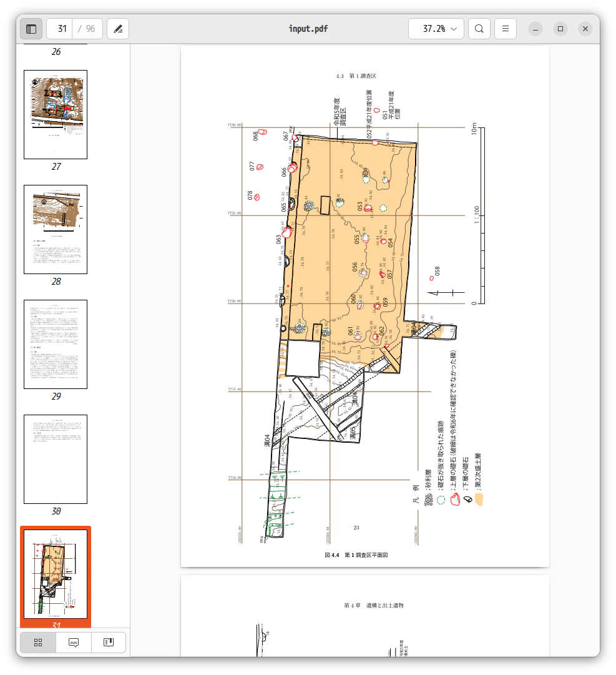Open page 29 thumbnail
616x675 pixels.
coord(56,345)
